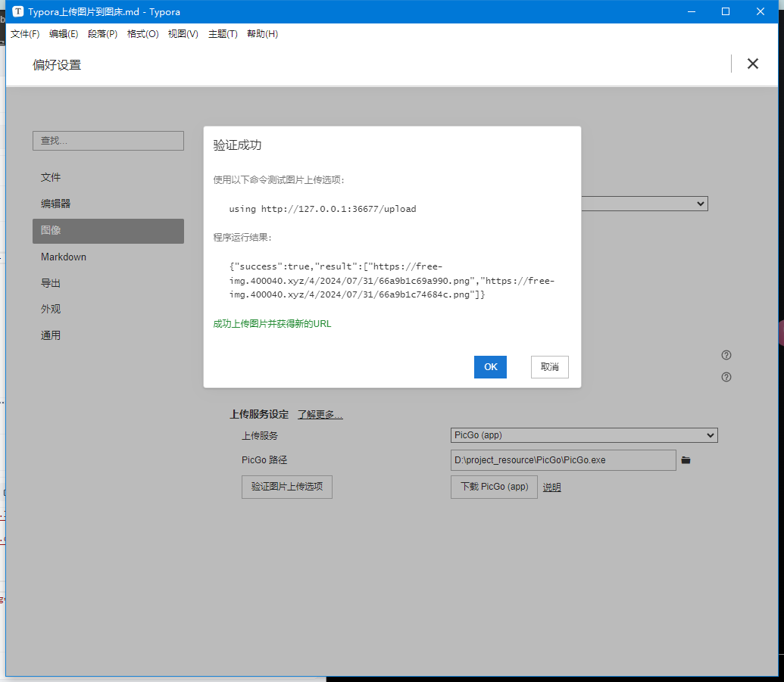
Task: Expand the 上传服务 PicGo (app) dropdown
Action: coord(584,435)
